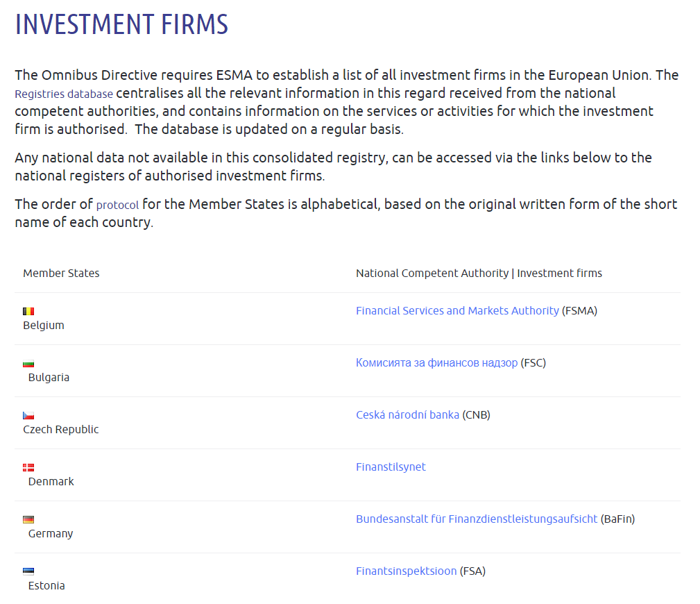Open the Bulgarian FSC authority link

pos(436,363)
